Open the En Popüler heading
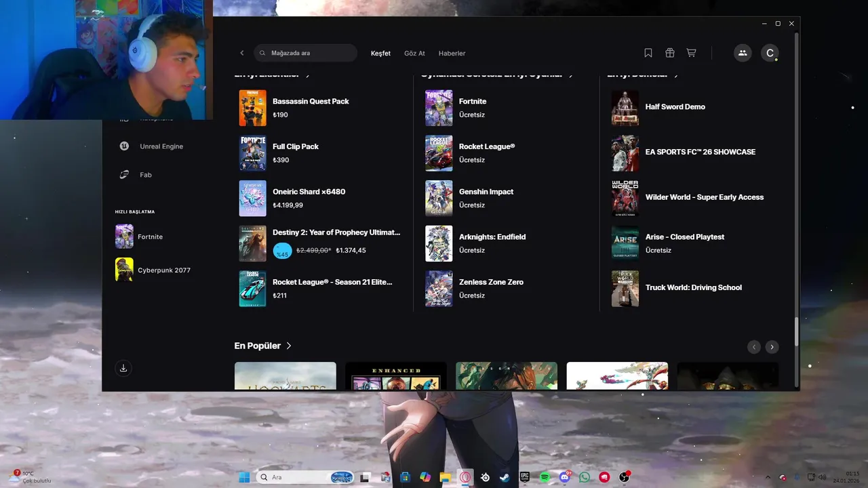The image size is (868, 488). point(258,346)
